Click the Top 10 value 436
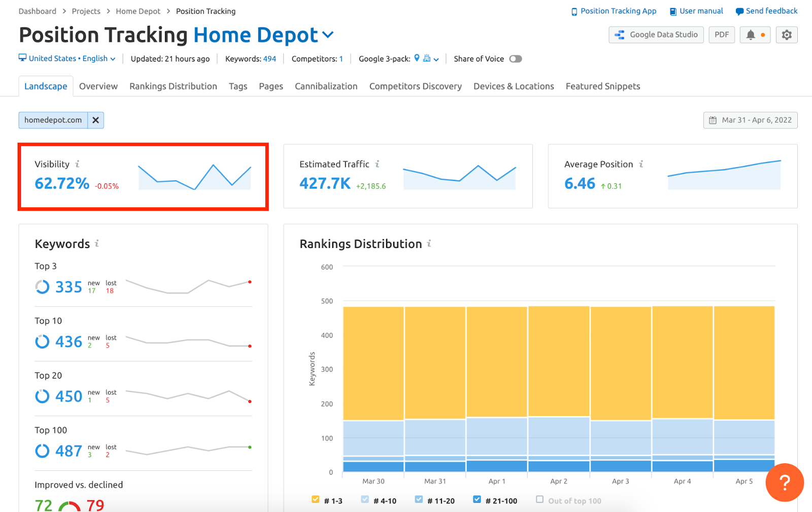812x512 pixels. tap(69, 341)
